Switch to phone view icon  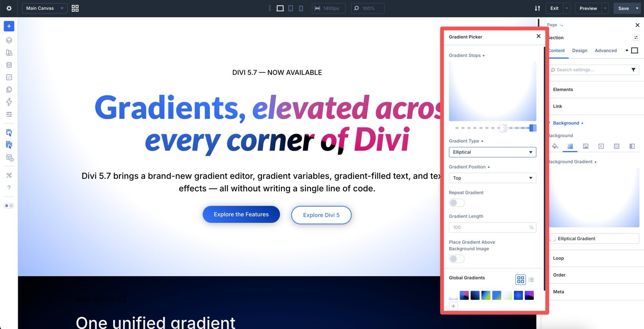[301, 8]
